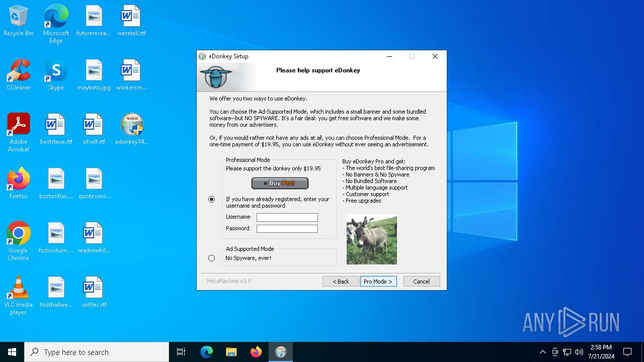Click 'Please help support eDonkey' heading
Screen dimensions: 644x362
[318, 70]
